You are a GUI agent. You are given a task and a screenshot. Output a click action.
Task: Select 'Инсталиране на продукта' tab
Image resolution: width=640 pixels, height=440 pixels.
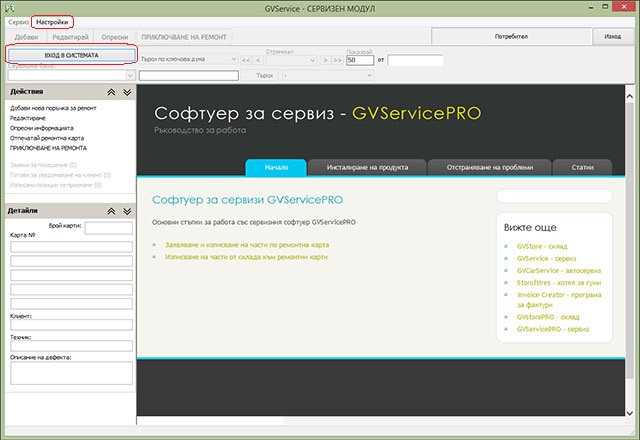(x=367, y=167)
